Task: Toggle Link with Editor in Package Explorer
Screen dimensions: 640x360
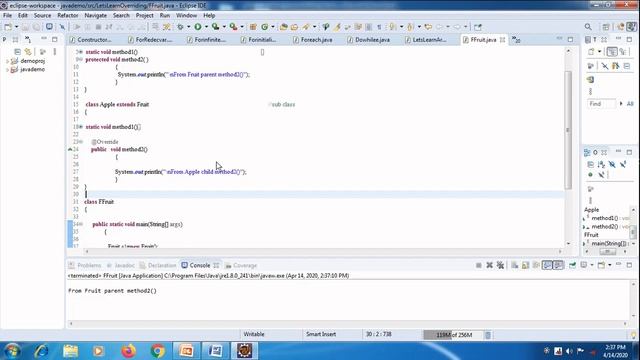Action: tap(28, 52)
